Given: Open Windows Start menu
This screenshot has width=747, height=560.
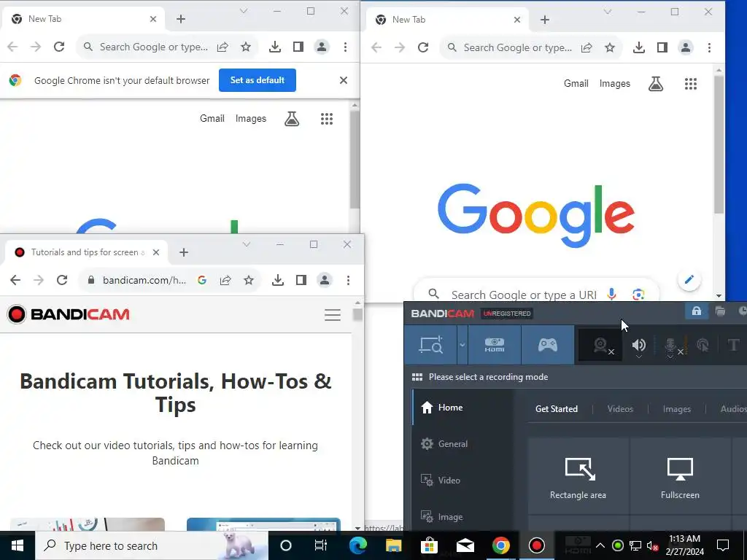Looking at the screenshot, I should coord(18,545).
